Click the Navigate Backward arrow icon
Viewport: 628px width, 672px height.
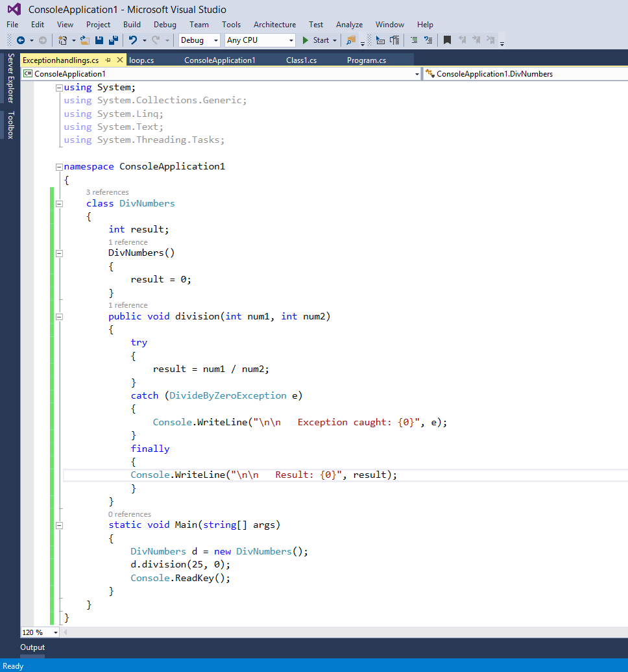(x=21, y=40)
